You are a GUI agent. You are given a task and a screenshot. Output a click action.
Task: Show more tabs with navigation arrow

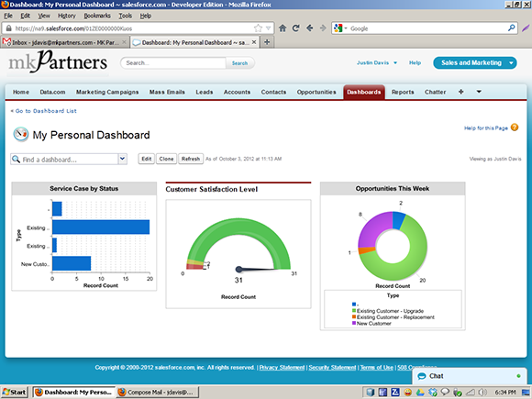click(x=479, y=92)
